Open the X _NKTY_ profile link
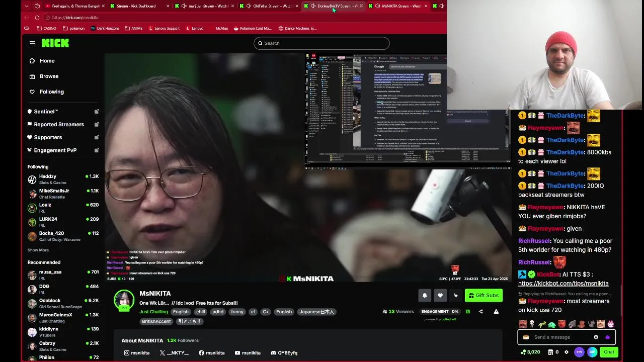Image resolution: width=644 pixels, height=362 pixels. pos(174,353)
